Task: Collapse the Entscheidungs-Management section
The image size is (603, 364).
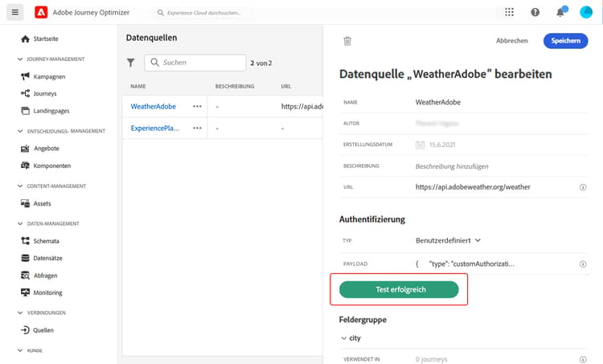Action: pyautogui.click(x=20, y=131)
